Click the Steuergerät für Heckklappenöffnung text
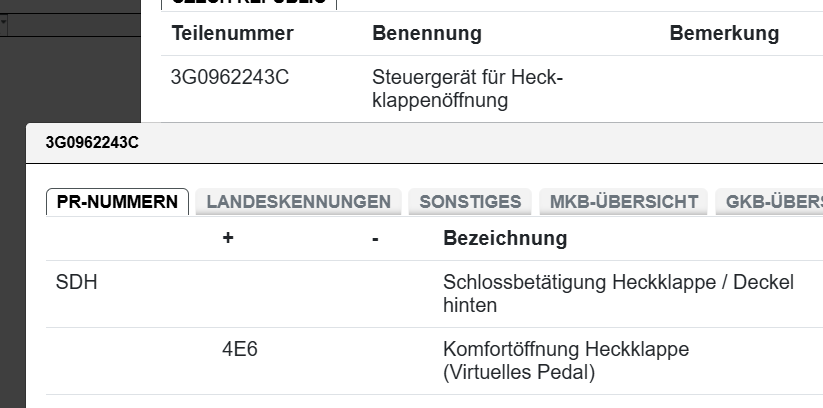 467,88
